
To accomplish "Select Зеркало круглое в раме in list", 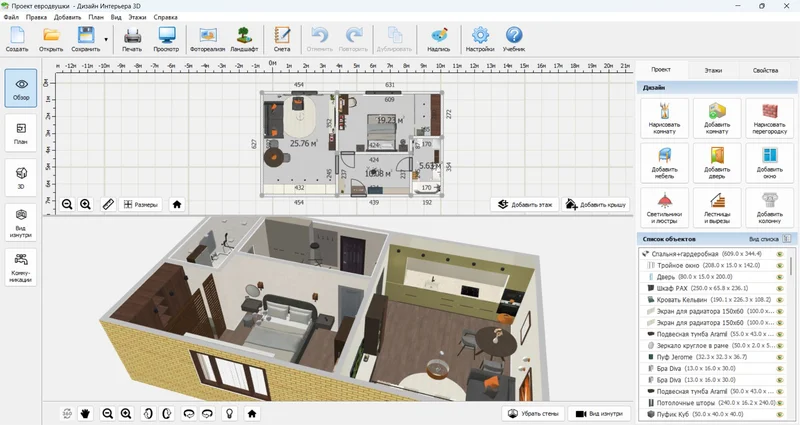I will [x=712, y=345].
